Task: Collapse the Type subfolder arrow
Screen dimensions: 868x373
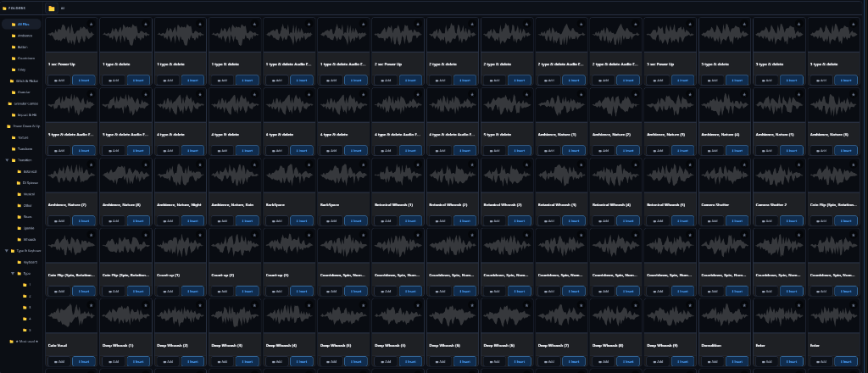Action: click(x=13, y=273)
